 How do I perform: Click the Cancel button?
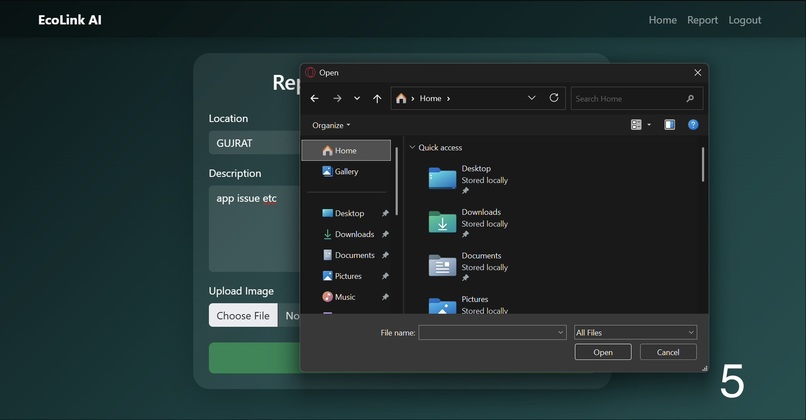pyautogui.click(x=668, y=352)
